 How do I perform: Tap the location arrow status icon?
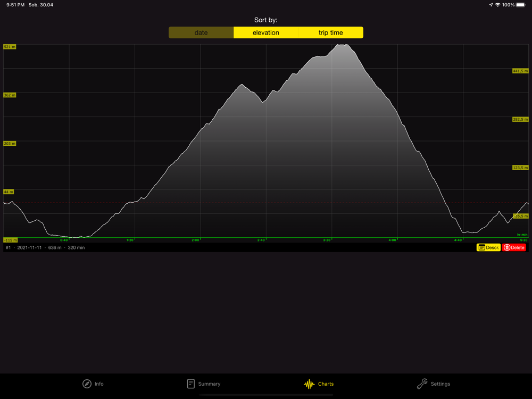click(x=491, y=5)
